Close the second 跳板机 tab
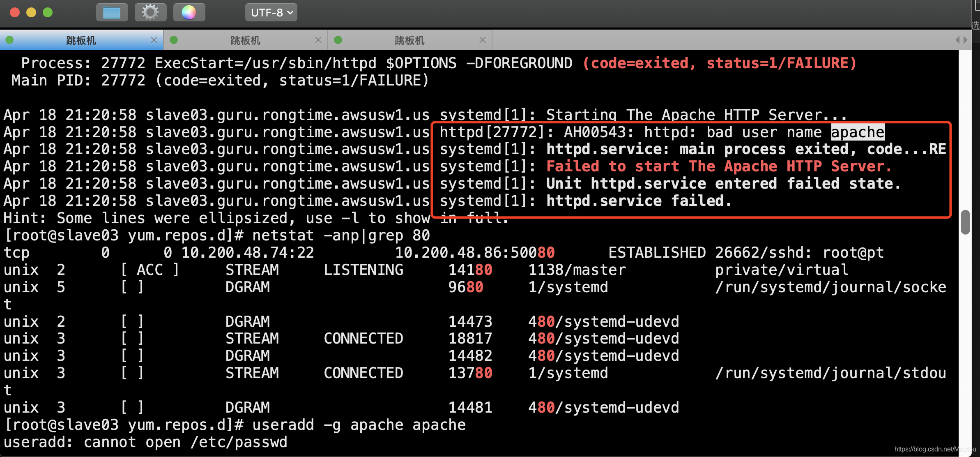Viewport: 980px width, 457px height. point(318,40)
